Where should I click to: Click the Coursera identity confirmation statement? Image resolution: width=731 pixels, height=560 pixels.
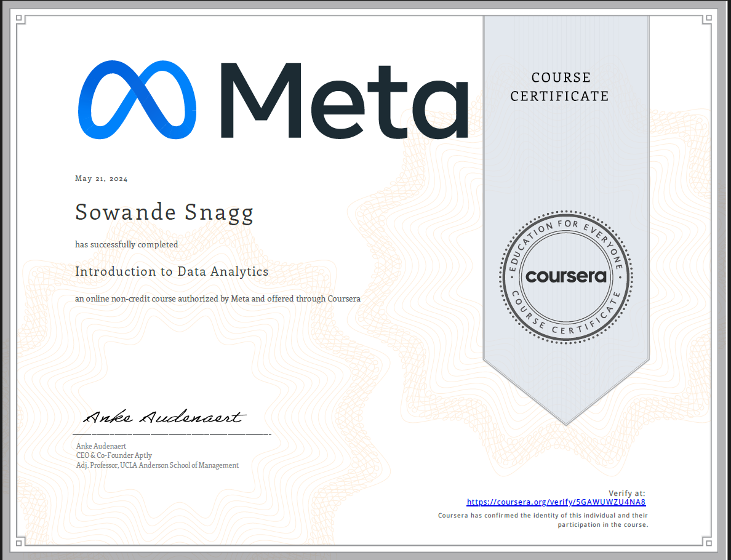543,520
